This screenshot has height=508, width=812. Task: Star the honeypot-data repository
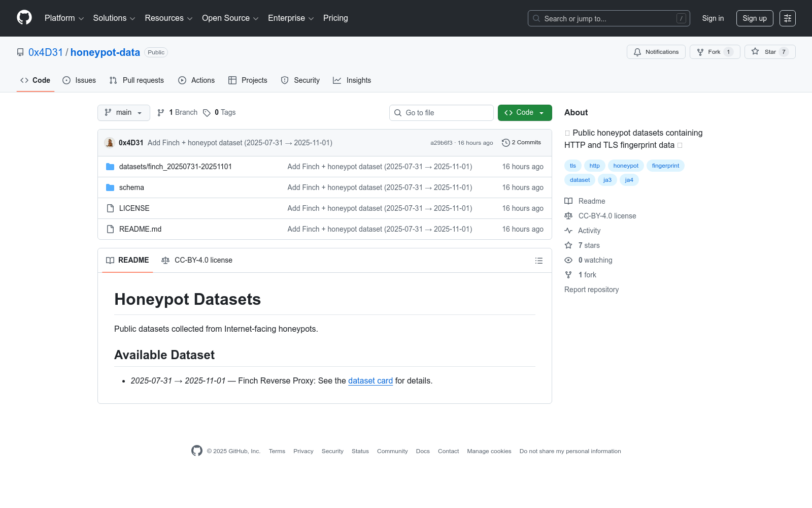(x=770, y=52)
